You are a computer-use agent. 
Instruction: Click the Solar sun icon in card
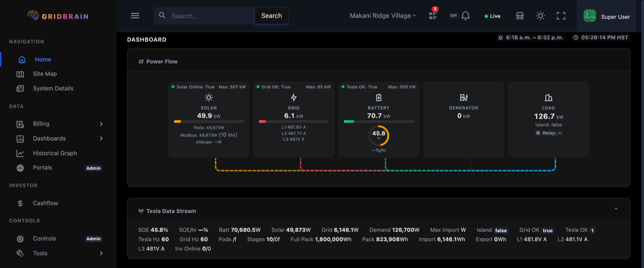(x=208, y=97)
